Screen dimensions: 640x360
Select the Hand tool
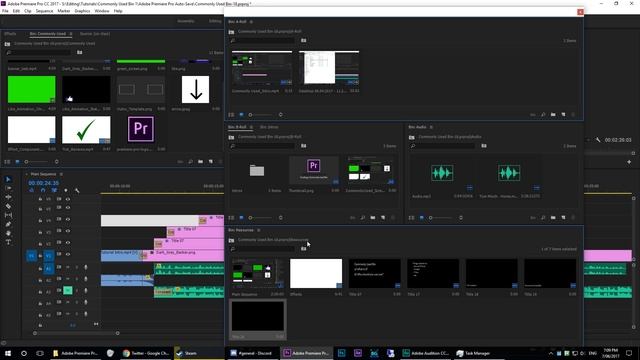coord(8,233)
